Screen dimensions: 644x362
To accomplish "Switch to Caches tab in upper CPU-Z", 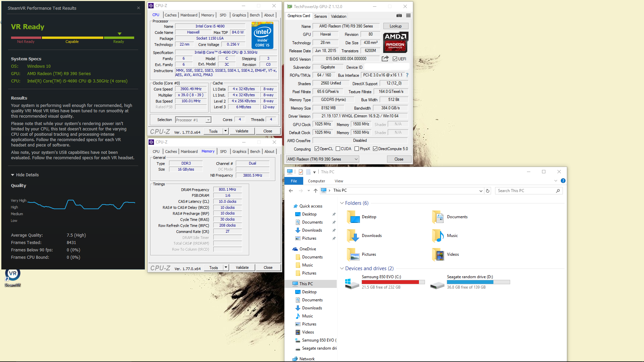I will (x=170, y=15).
